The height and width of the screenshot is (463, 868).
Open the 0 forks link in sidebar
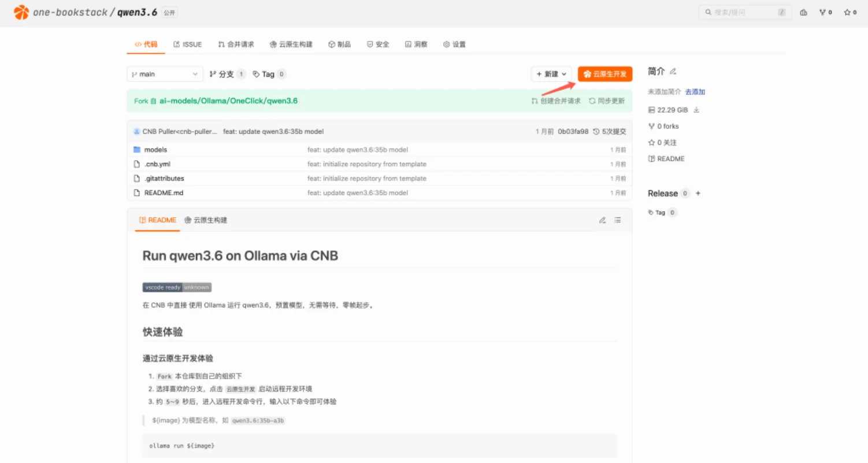tap(663, 126)
